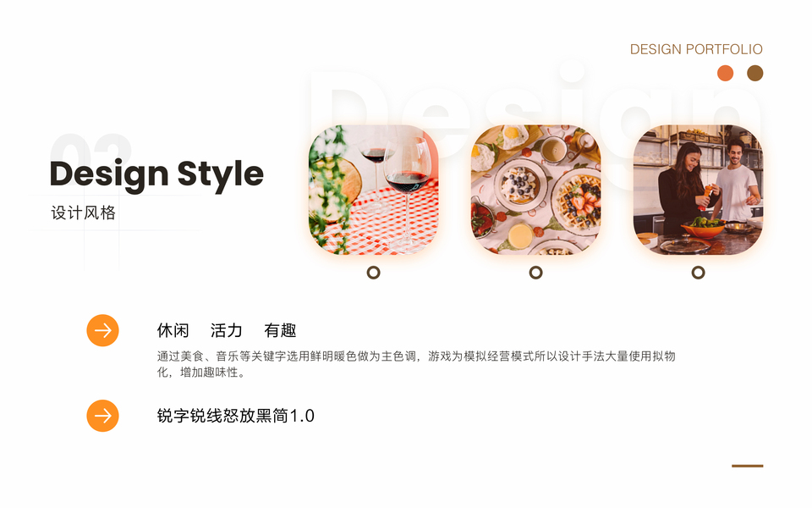The image size is (812, 508).
Task: Click the 锐字锐线怒放黑简1.0 font name text
Action: click(236, 416)
